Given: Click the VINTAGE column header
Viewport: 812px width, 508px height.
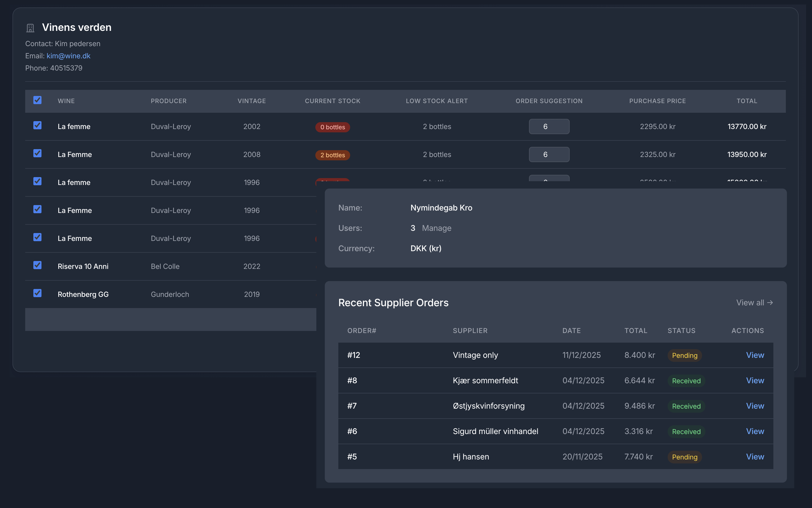Looking at the screenshot, I should 252,101.
